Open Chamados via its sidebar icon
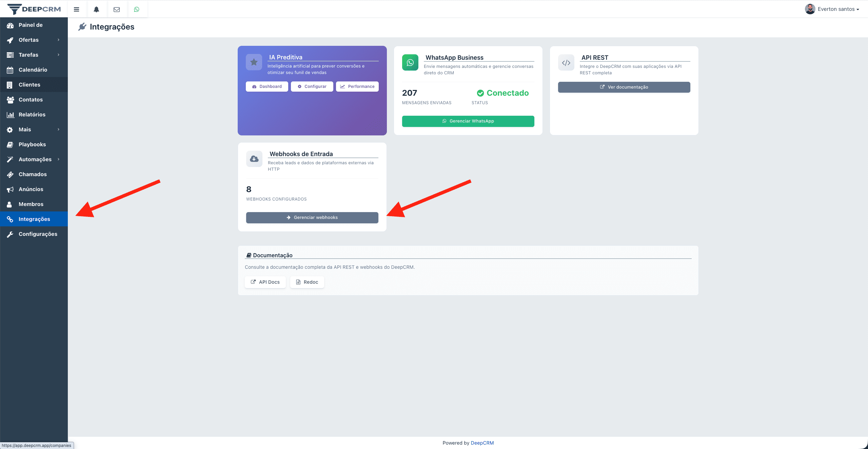The height and width of the screenshot is (449, 868). 10,174
